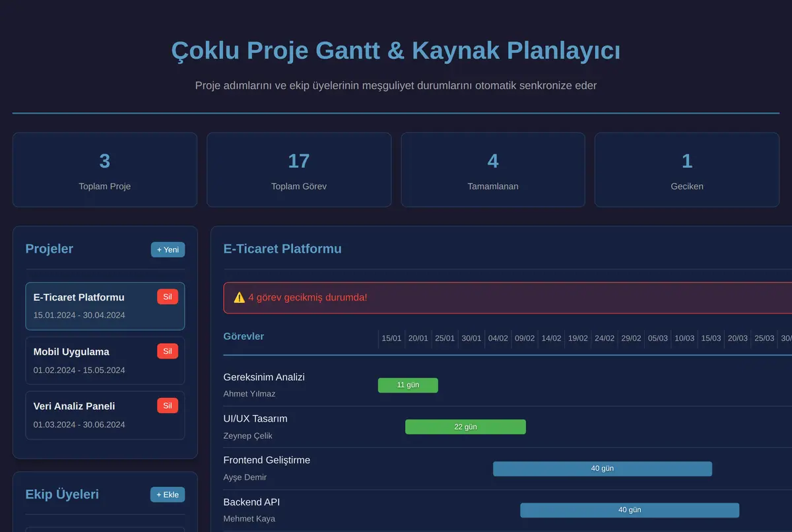
Task: Click the date range 01.03.2024 - 30.06.2024
Action: pos(79,425)
